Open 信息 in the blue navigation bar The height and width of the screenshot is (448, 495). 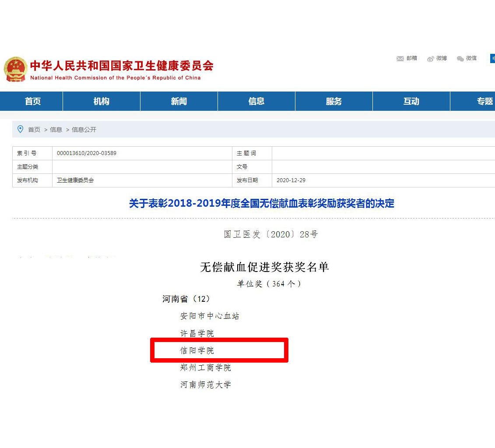point(256,101)
